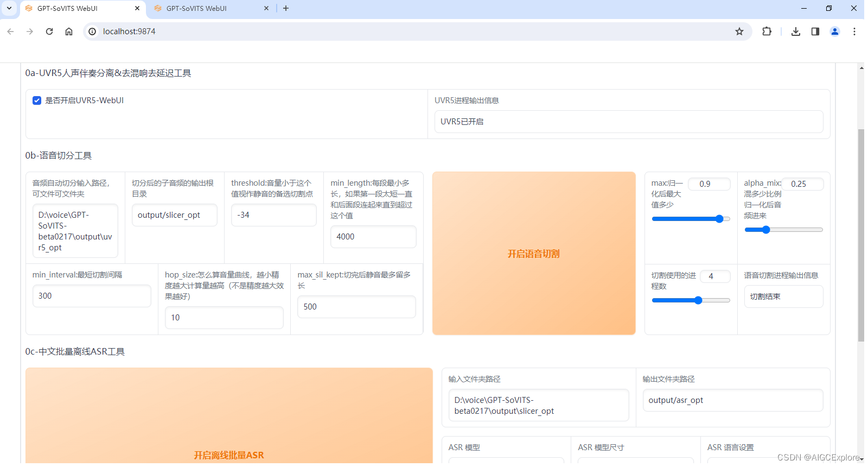Edit the min_length field showing 4000
Screen dimensions: 868x467
373,237
